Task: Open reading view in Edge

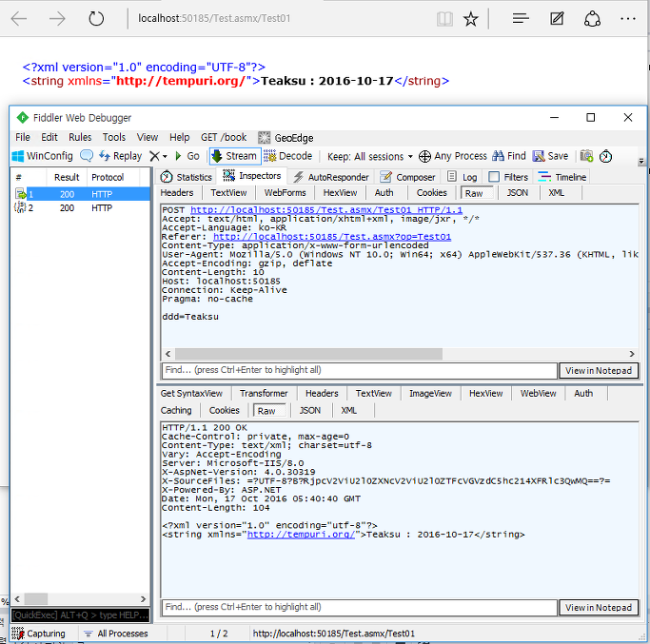Action: [x=444, y=19]
